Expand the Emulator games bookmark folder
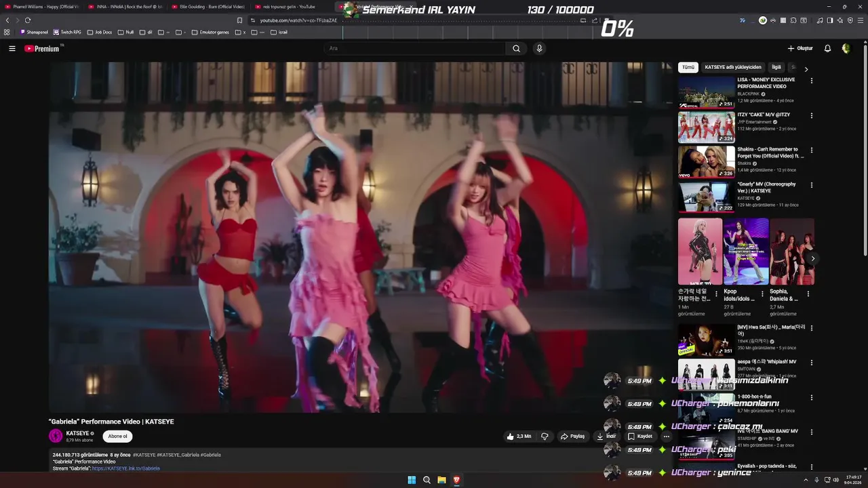Viewport: 868px width, 488px height. [210, 32]
